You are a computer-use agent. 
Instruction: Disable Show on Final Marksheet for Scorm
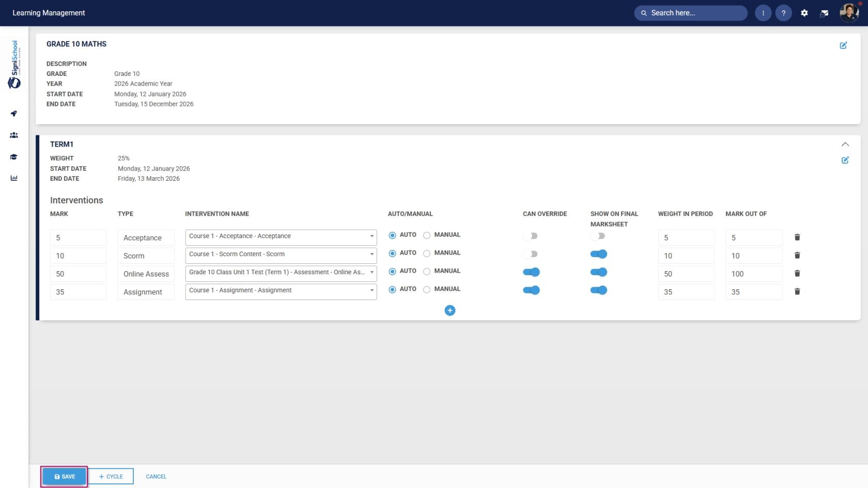pyautogui.click(x=599, y=254)
